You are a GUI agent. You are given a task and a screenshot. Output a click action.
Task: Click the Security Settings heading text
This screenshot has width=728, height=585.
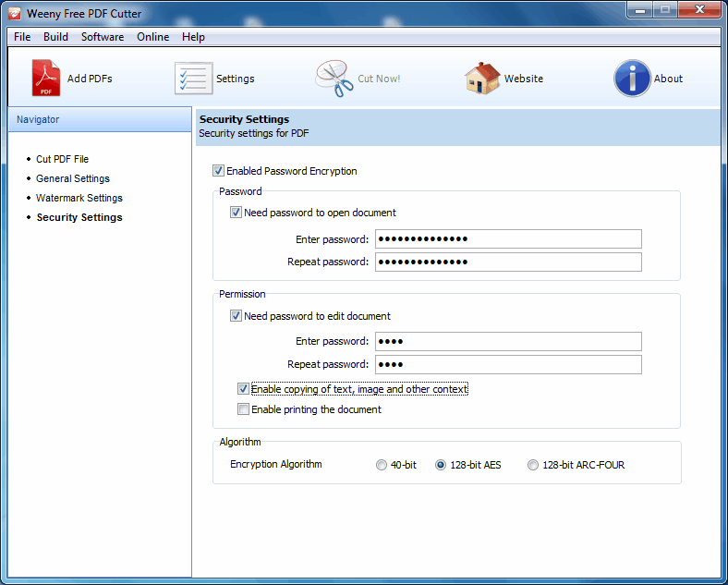coord(244,119)
